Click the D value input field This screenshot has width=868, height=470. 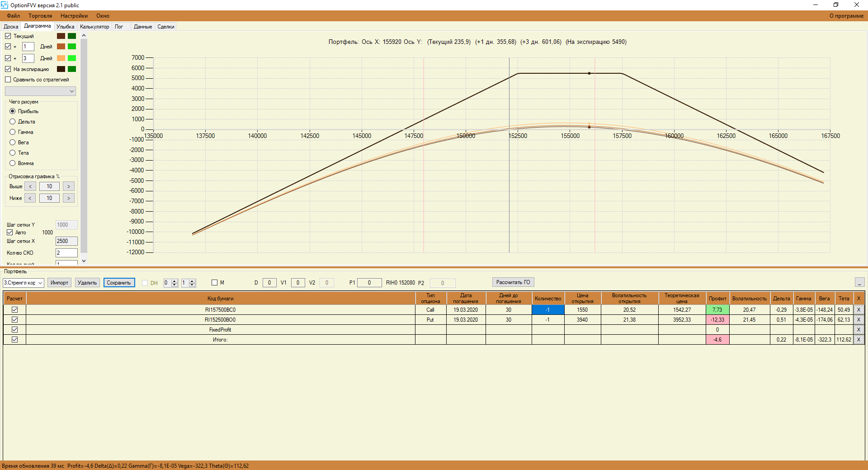click(x=269, y=283)
